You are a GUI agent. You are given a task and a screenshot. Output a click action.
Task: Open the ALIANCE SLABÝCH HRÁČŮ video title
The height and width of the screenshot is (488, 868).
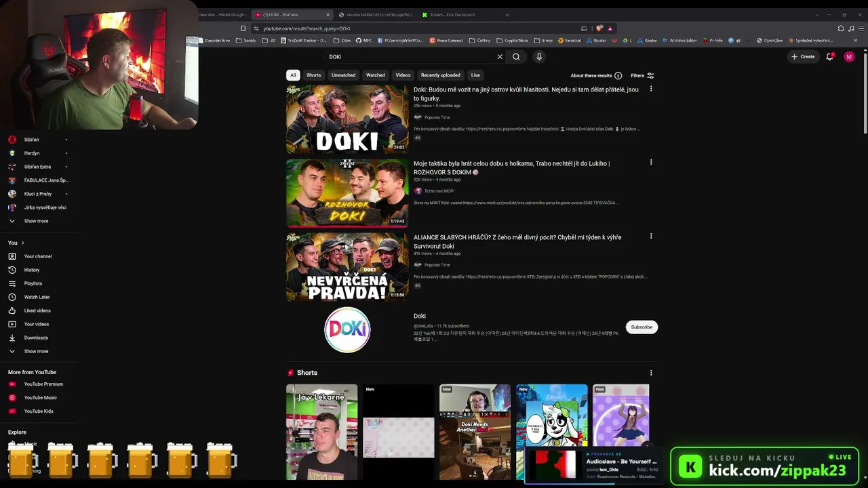(x=517, y=241)
